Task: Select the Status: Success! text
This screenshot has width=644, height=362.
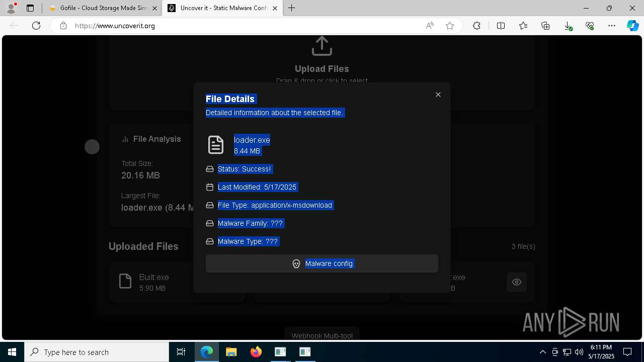Action: pyautogui.click(x=245, y=169)
